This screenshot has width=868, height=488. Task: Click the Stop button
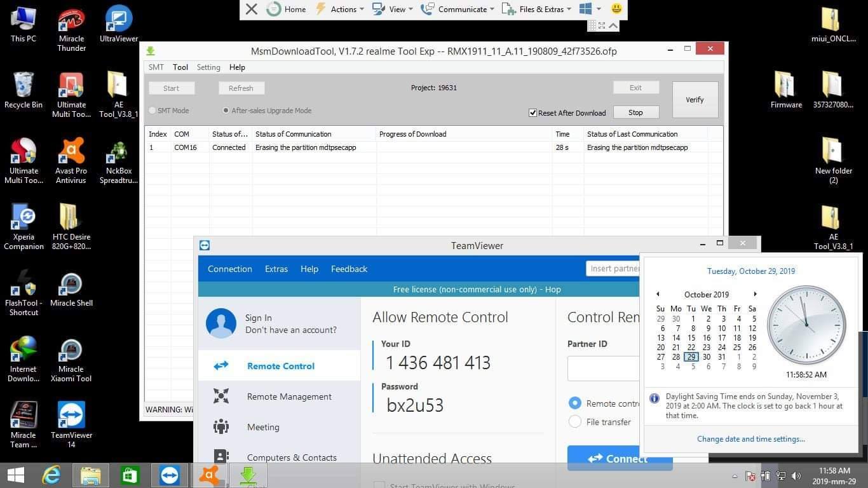point(635,112)
